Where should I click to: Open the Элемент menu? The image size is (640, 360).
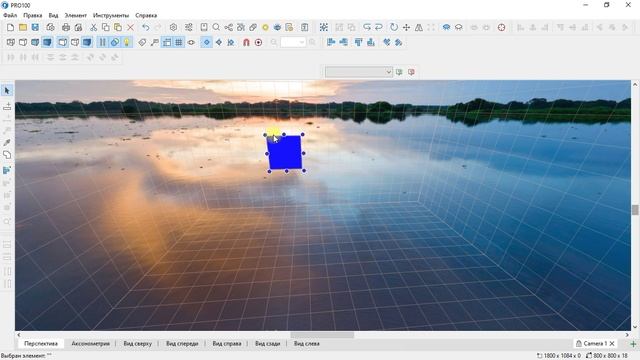(x=76, y=15)
